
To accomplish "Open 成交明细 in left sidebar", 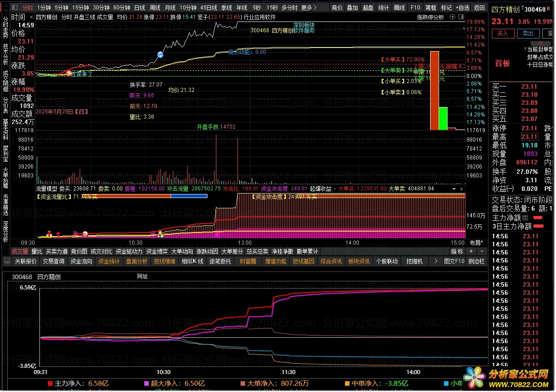I will click(x=5, y=81).
